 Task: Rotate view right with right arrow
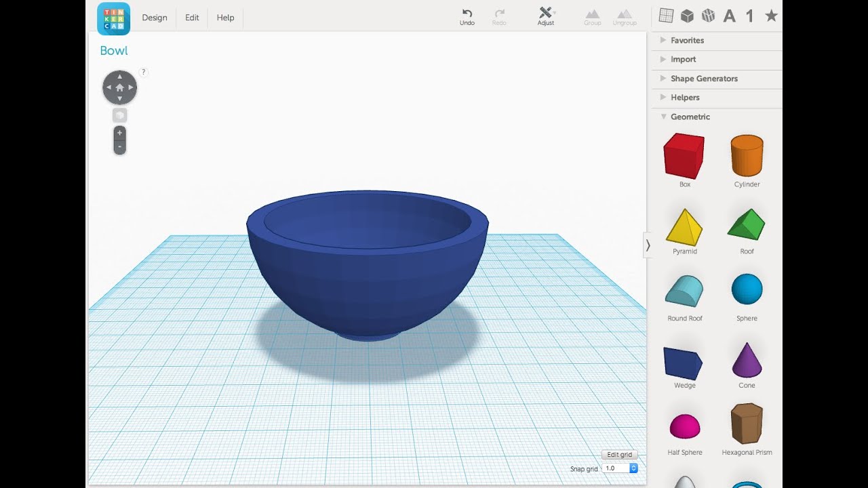131,87
